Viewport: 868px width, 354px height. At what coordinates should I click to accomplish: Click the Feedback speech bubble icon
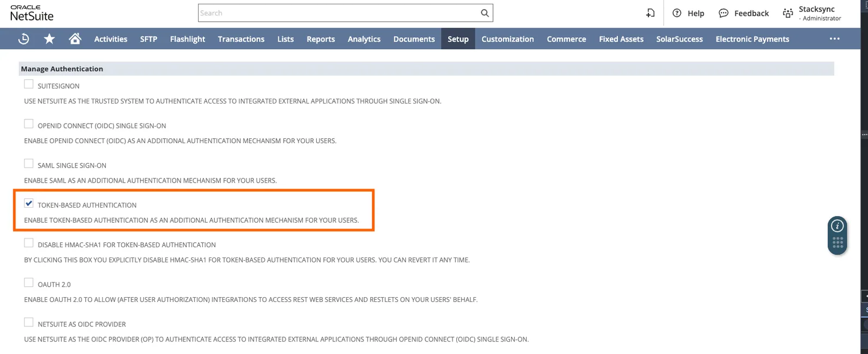click(x=723, y=13)
